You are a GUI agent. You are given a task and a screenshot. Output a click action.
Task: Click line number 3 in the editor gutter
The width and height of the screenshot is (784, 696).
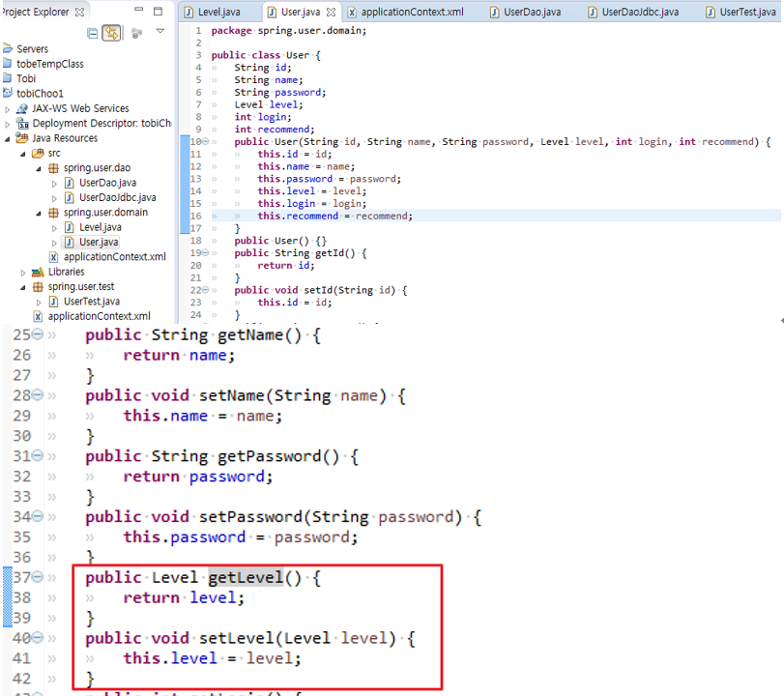click(198, 55)
